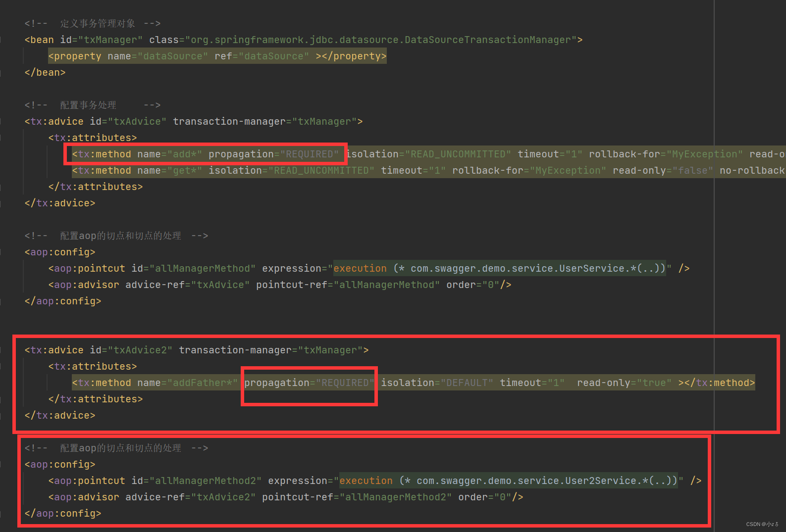786x532 pixels.
Task: Click the first opening <tx:attributes> tag
Action: pos(93,138)
